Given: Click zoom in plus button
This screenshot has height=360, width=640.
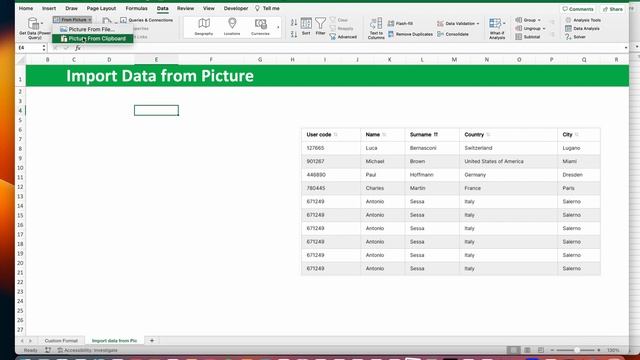Looking at the screenshot, I should pos(599,350).
